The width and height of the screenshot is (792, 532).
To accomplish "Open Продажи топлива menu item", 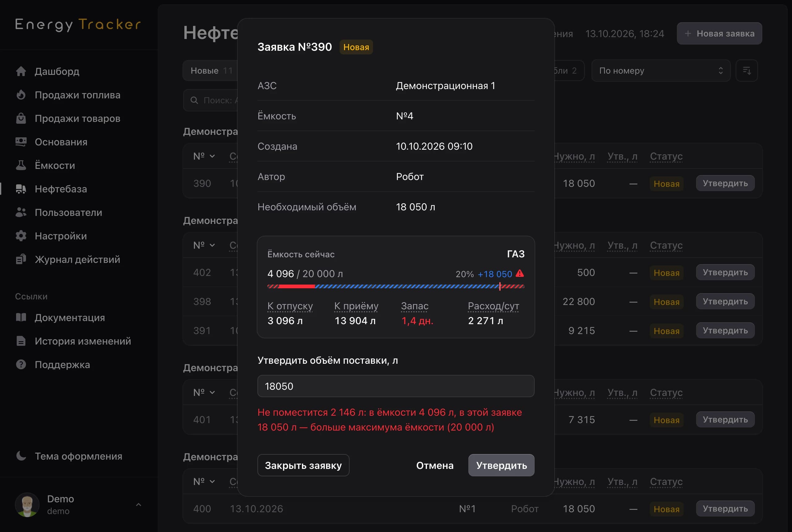I will pyautogui.click(x=77, y=95).
